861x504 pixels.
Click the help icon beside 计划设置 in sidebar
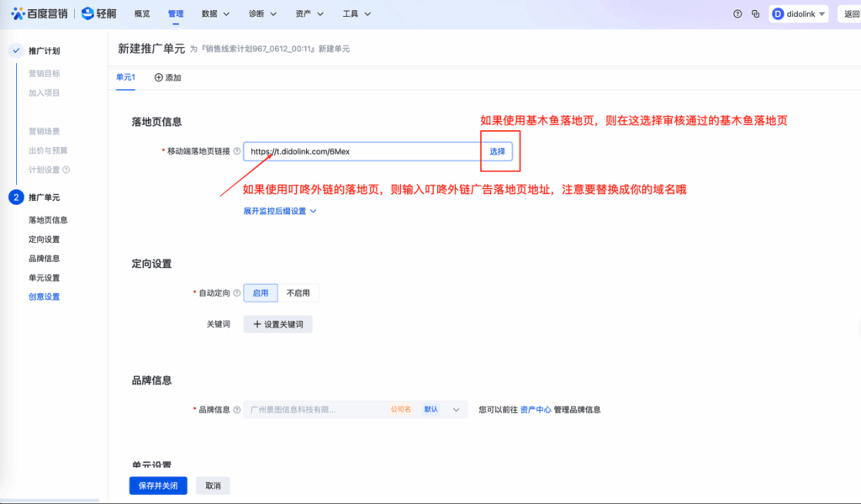(66, 170)
